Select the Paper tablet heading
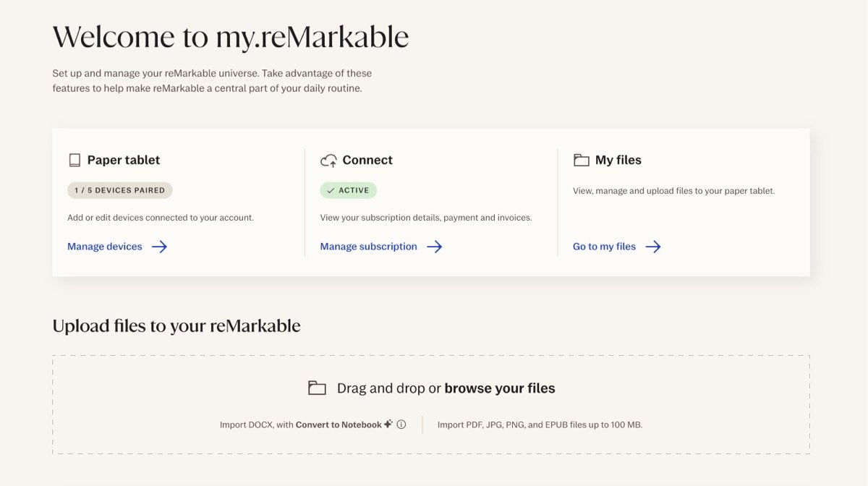868x486 pixels. 124,160
